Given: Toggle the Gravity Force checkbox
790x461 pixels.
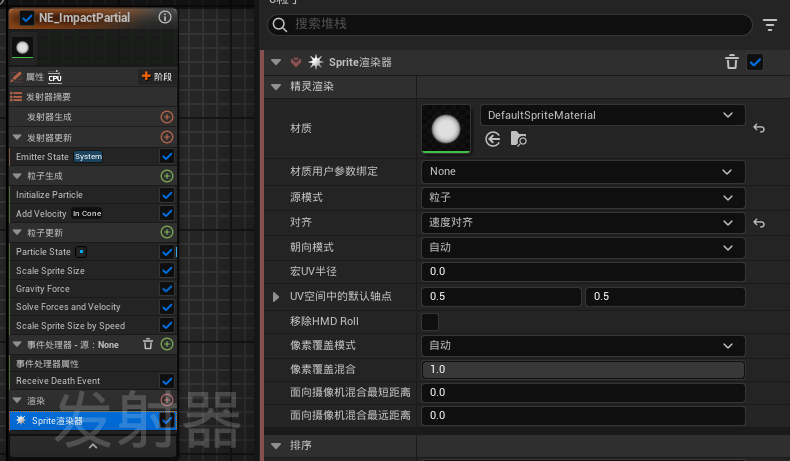Looking at the screenshot, I should point(167,289).
